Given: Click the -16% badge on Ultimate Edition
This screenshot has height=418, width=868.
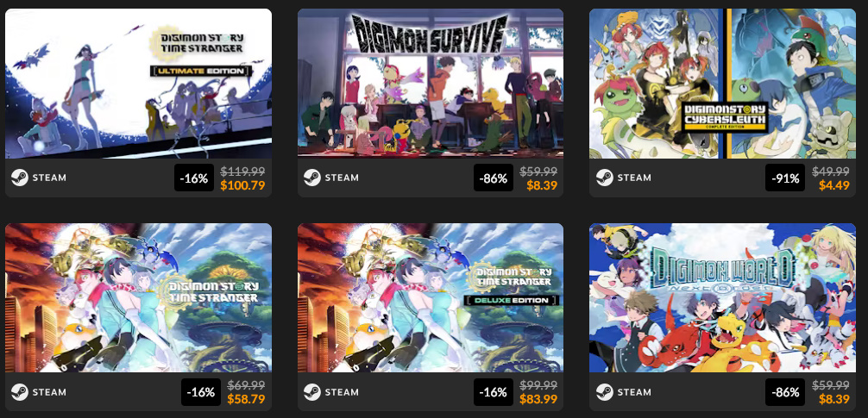Looking at the screenshot, I should 194,178.
